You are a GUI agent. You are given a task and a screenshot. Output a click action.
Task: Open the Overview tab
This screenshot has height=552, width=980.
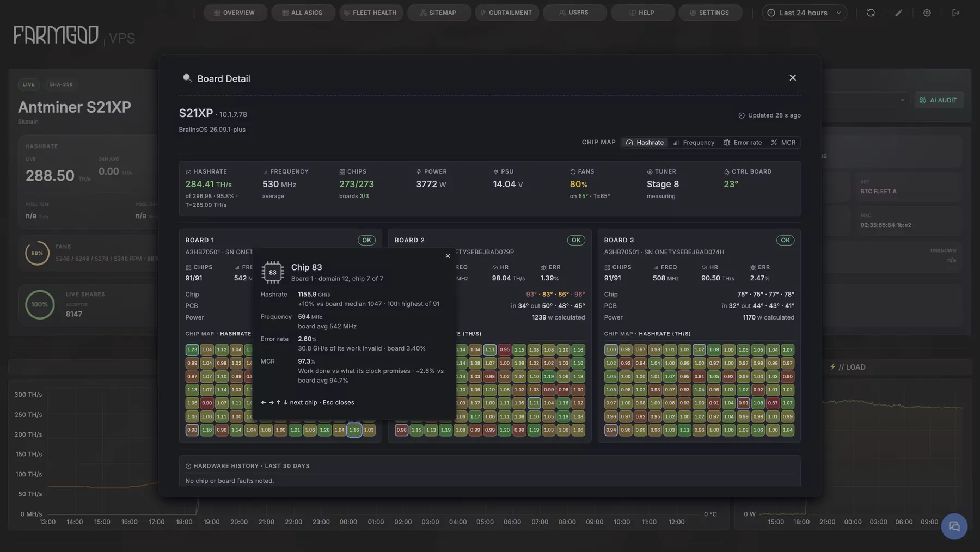[x=235, y=13]
